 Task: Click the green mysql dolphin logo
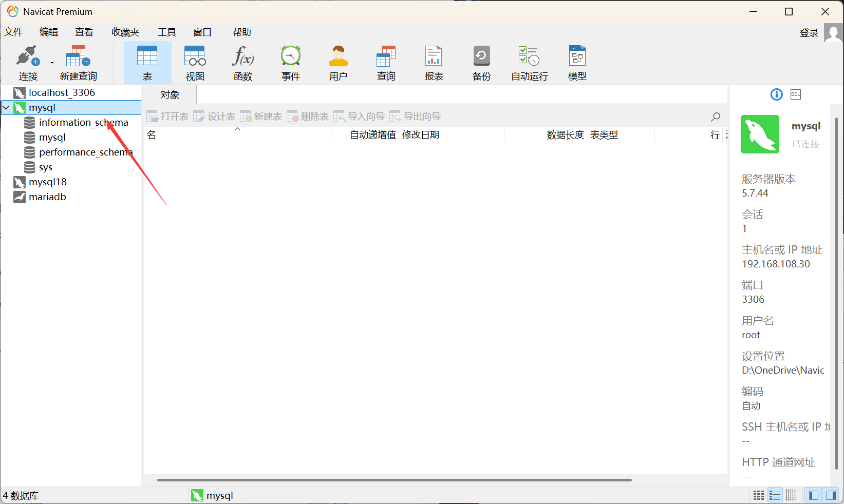(760, 134)
